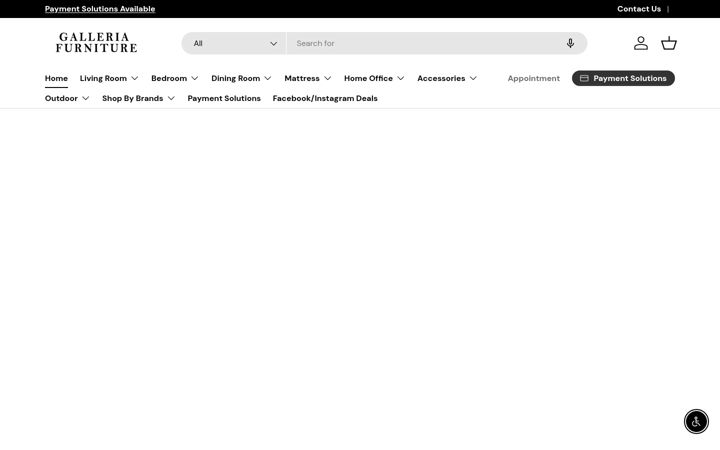Open the account login icon
Screen dimensions: 720x450
(641, 43)
